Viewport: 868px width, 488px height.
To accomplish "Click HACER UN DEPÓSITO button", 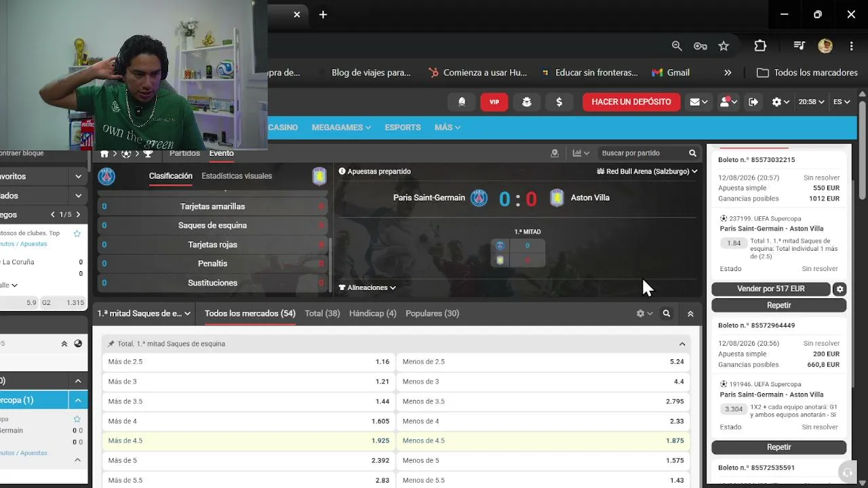I will (631, 102).
